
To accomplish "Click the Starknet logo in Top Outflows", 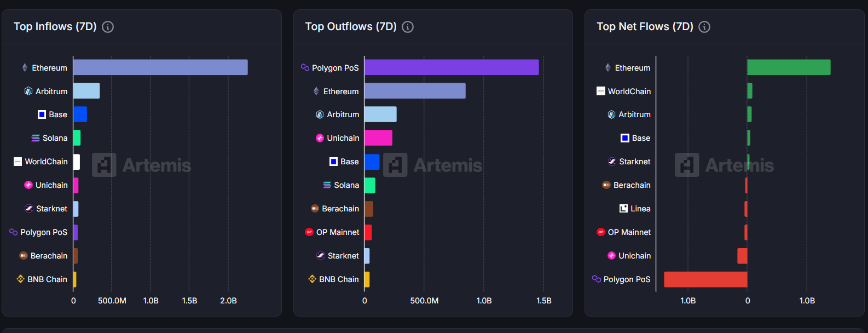I will [321, 256].
